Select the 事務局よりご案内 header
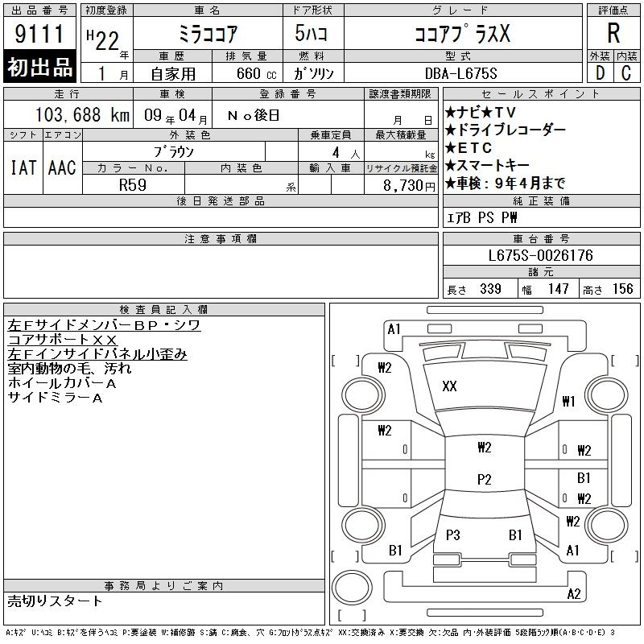644x644 pixels. [164, 586]
